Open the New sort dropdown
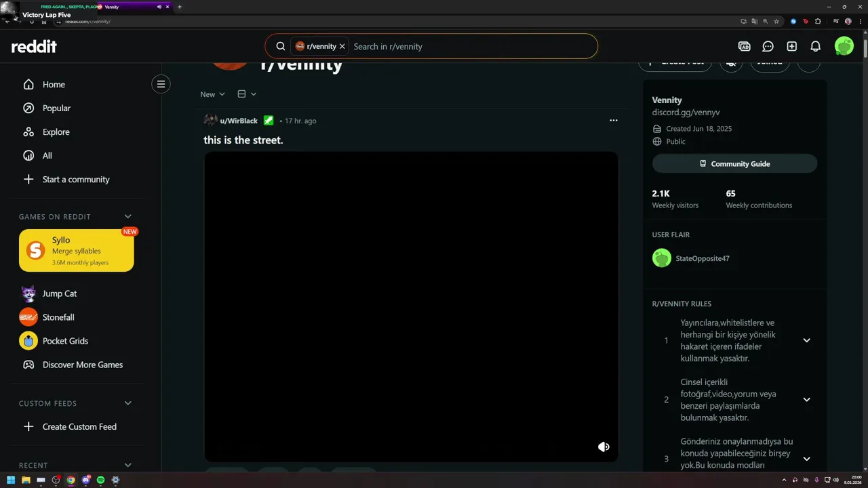 pos(212,94)
